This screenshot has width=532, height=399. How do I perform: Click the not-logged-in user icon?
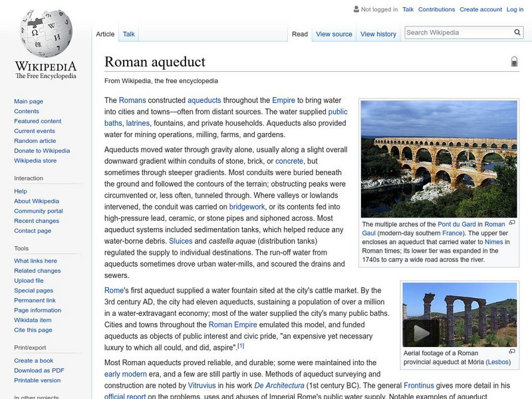click(356, 9)
